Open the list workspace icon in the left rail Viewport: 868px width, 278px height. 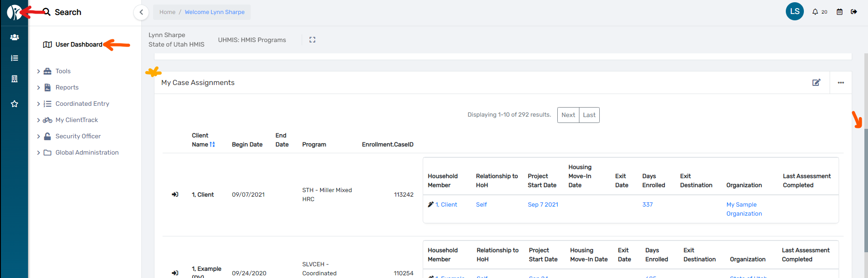14,58
